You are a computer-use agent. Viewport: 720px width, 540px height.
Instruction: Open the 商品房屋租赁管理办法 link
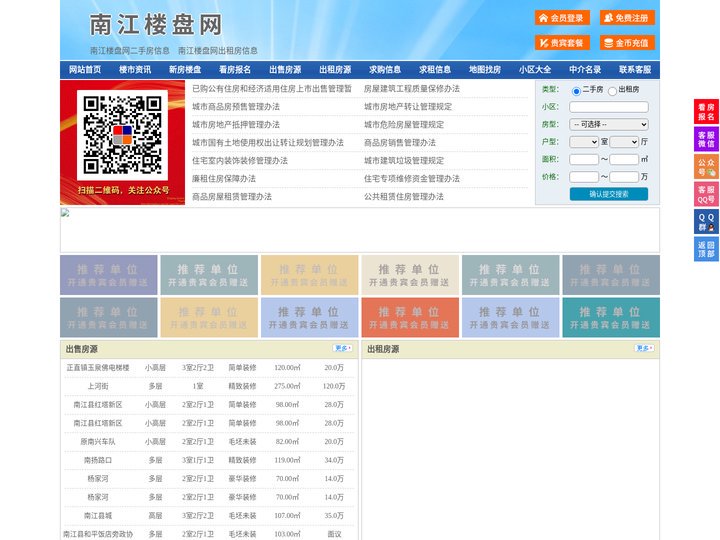(232, 197)
